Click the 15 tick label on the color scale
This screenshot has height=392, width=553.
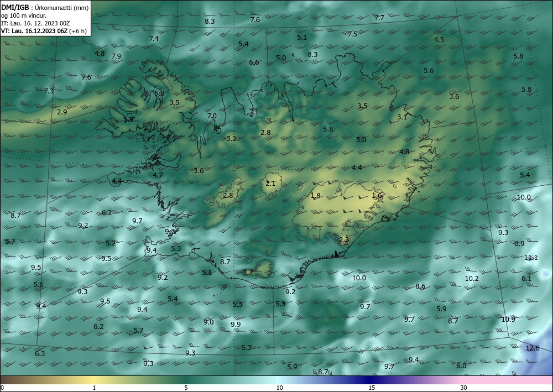tap(372, 388)
